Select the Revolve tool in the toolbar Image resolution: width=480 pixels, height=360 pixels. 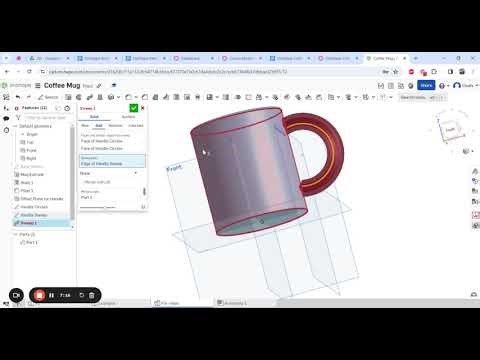pyautogui.click(x=79, y=97)
